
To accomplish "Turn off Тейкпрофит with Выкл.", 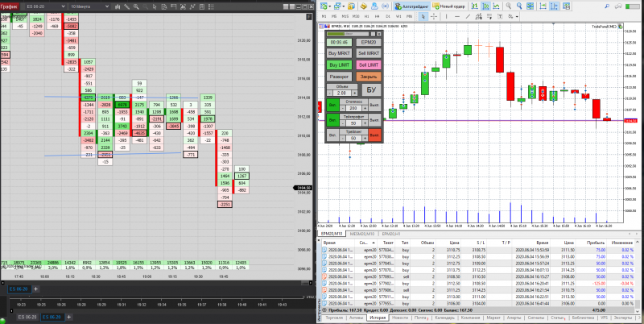I will point(374,120).
